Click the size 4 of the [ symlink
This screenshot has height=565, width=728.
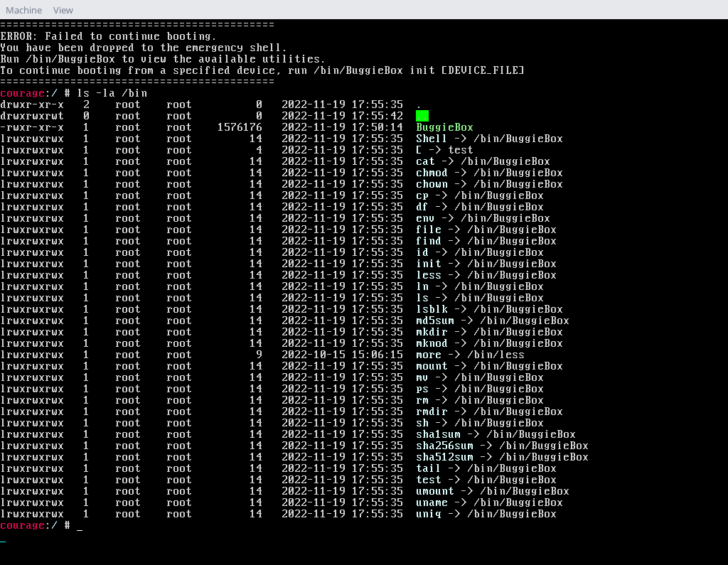coord(259,150)
